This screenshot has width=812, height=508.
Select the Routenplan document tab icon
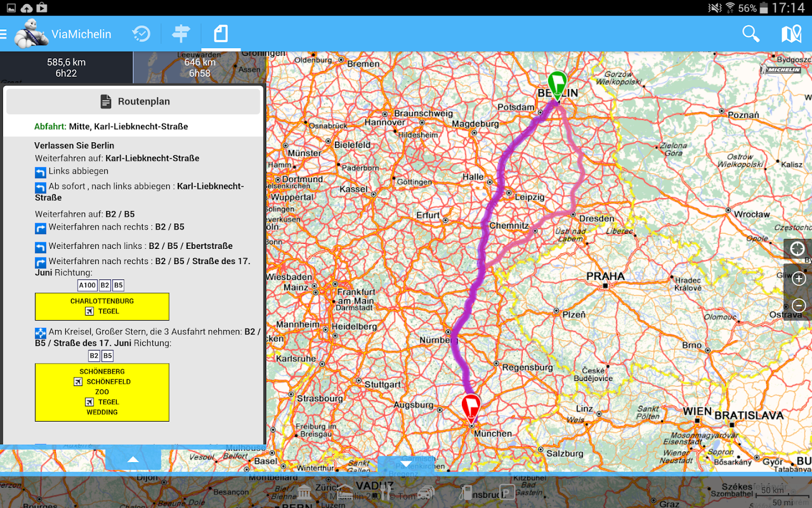(x=221, y=34)
